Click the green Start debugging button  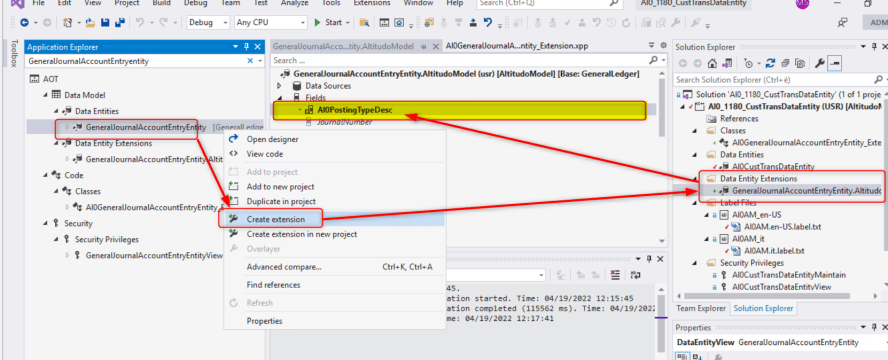(328, 23)
